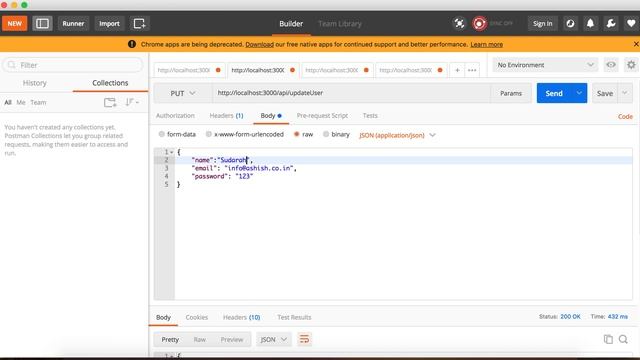Screen dimensions: 640x360
Task: Add a new request tab with plus
Action: point(457,70)
